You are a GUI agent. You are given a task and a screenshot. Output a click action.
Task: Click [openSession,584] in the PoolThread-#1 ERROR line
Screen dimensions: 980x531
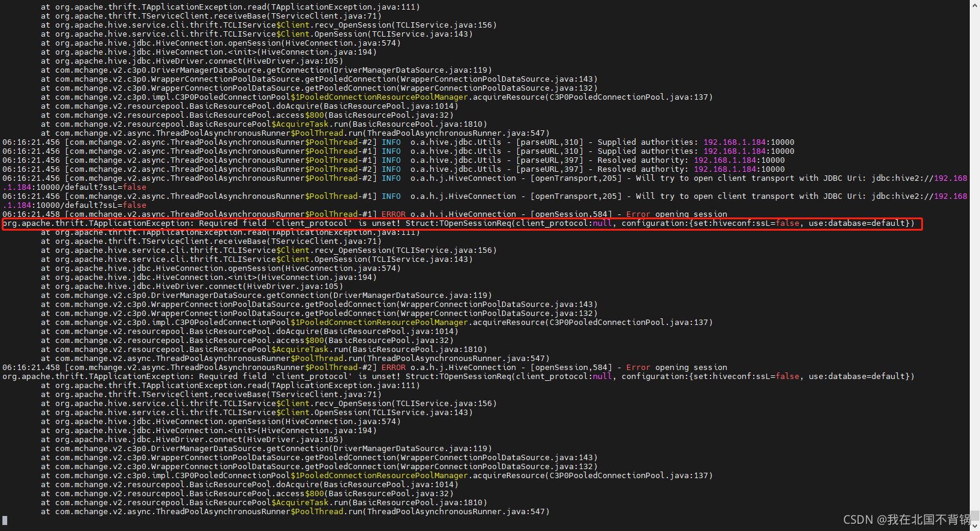tap(571, 214)
